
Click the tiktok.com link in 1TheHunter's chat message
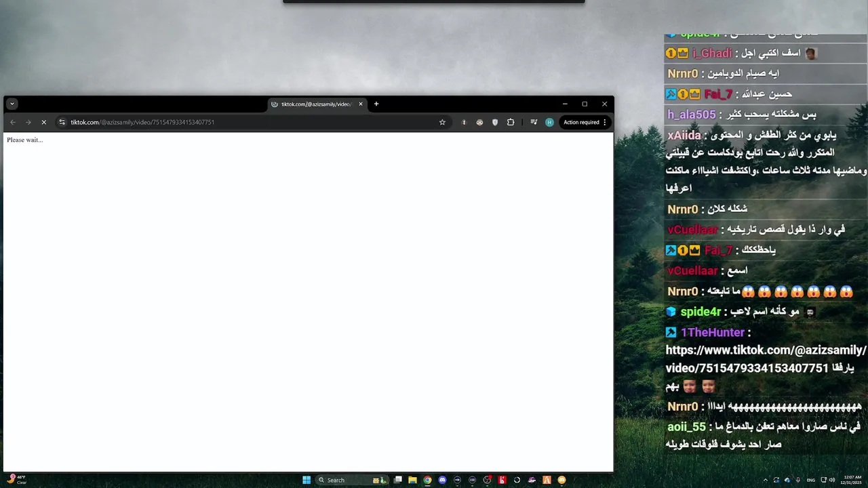(x=766, y=359)
